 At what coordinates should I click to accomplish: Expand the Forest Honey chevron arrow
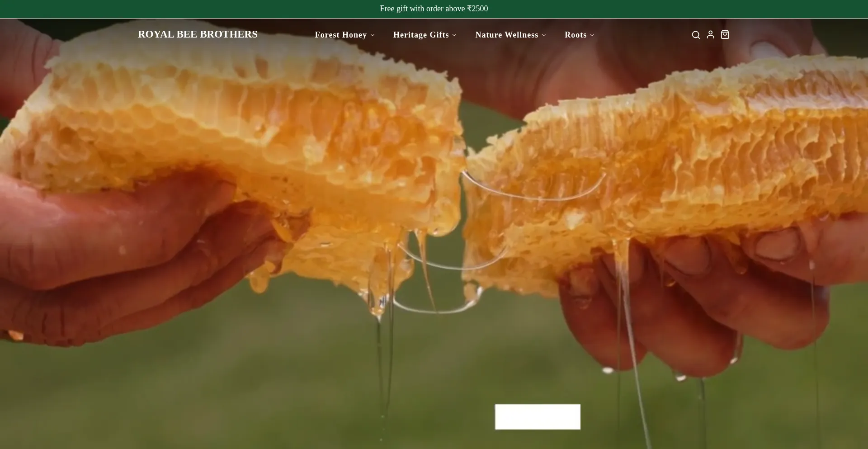[373, 35]
